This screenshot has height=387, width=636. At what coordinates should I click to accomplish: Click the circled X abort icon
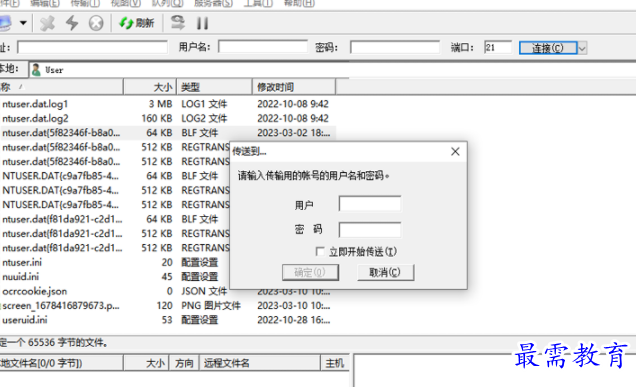(x=96, y=23)
